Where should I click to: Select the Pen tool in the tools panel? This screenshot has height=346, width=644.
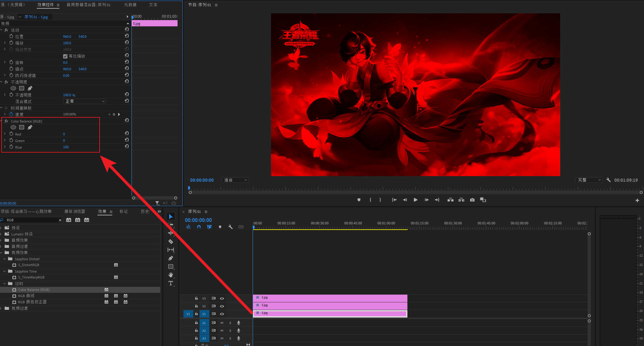pyautogui.click(x=170, y=258)
